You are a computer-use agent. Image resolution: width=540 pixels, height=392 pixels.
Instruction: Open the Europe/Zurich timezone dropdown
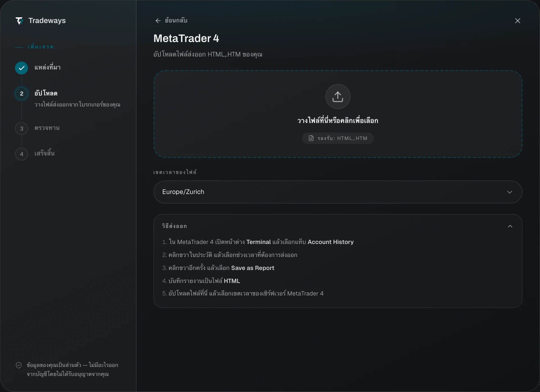(x=338, y=192)
